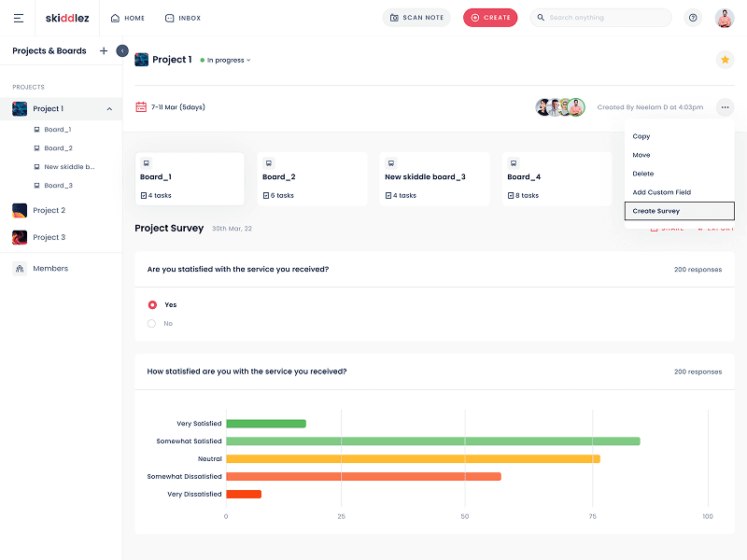Image resolution: width=747 pixels, height=560 pixels.
Task: Open the In progress status dropdown
Action: coord(225,60)
